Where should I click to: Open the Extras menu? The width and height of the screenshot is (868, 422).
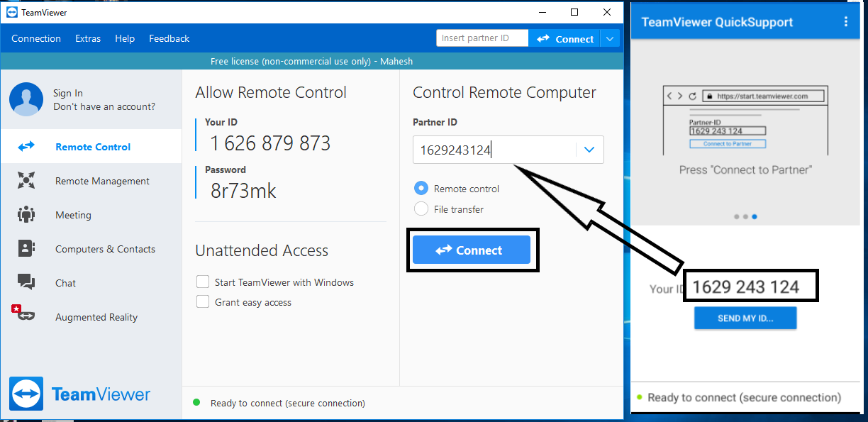[88, 38]
